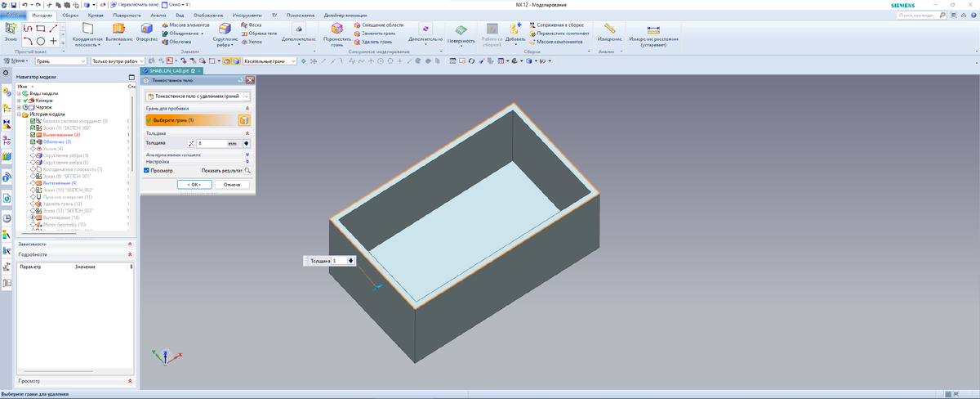The image size is (980, 399).
Task: Switch to the Сборки ribbon tab
Action: point(70,15)
